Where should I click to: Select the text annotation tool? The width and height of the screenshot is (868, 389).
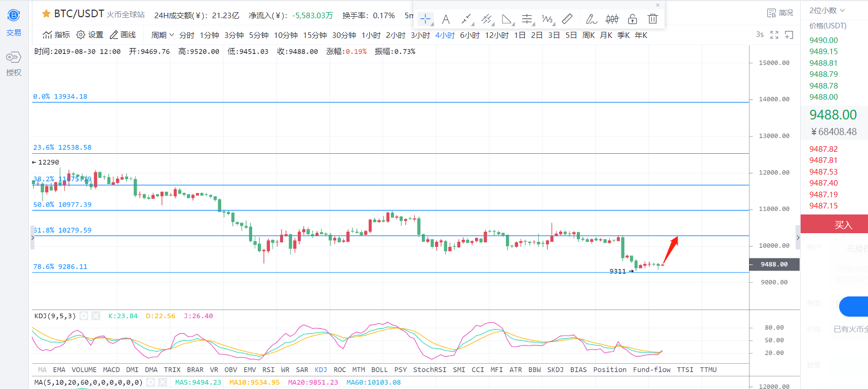446,19
